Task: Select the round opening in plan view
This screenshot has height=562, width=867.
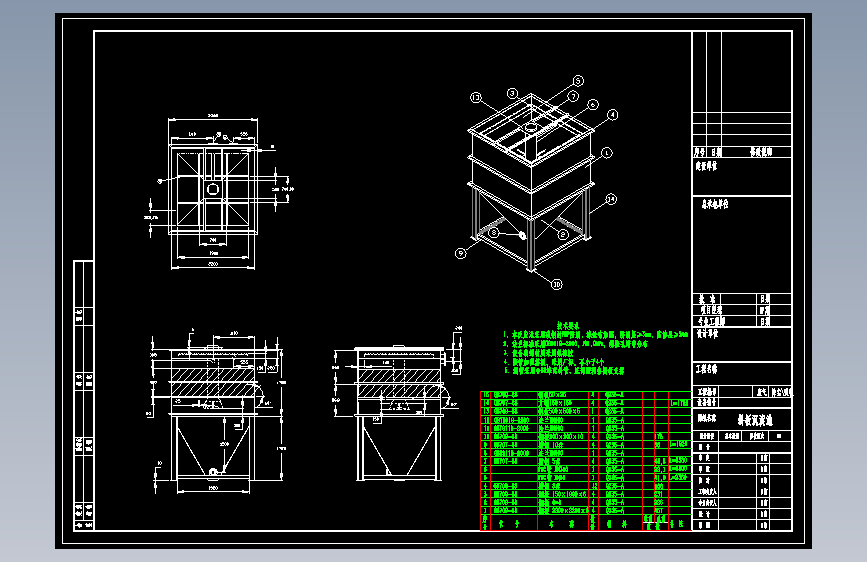Action: click(x=213, y=189)
